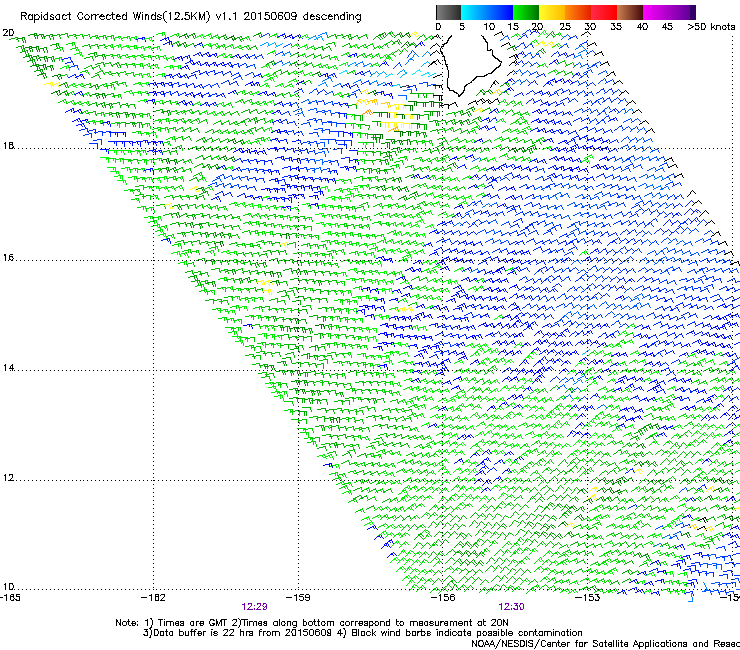740x650 pixels.
Task: Click the -159 longitude axis label
Action: (x=298, y=597)
